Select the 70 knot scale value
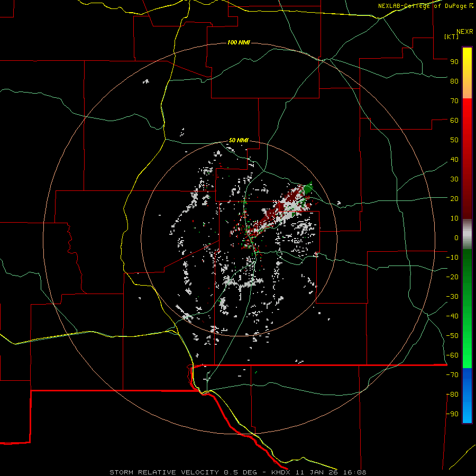Viewport: 476px width, 476px height. pos(454,101)
